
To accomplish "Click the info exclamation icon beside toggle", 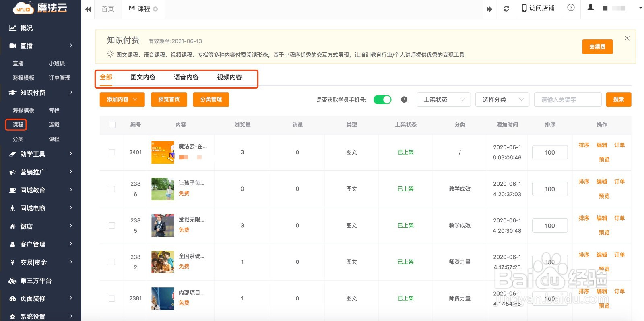I will click(404, 100).
